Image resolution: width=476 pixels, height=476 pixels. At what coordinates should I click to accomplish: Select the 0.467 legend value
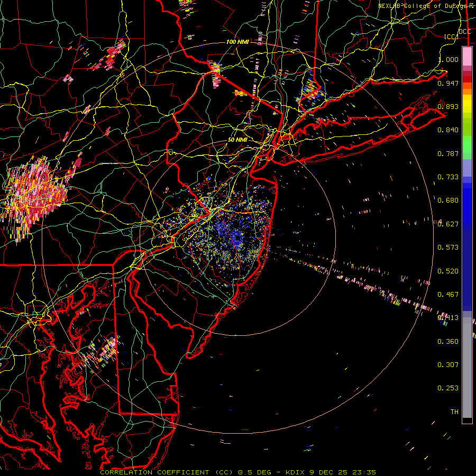click(x=448, y=295)
